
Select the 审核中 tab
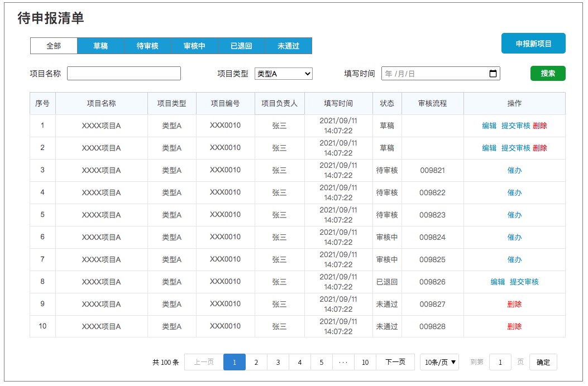[x=194, y=46]
